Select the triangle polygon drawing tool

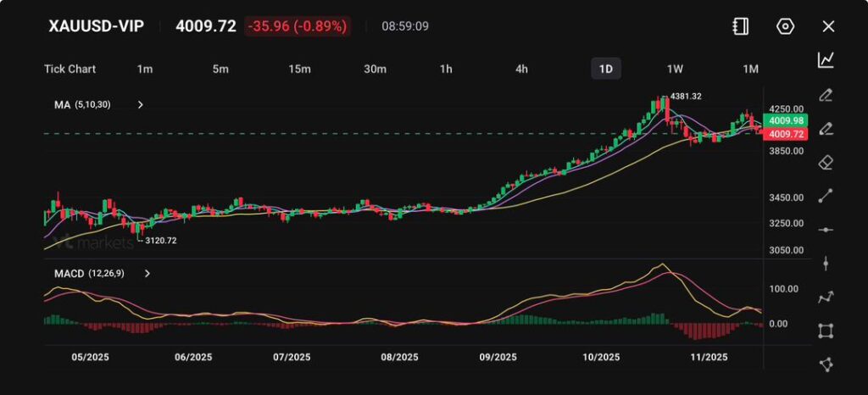826,364
